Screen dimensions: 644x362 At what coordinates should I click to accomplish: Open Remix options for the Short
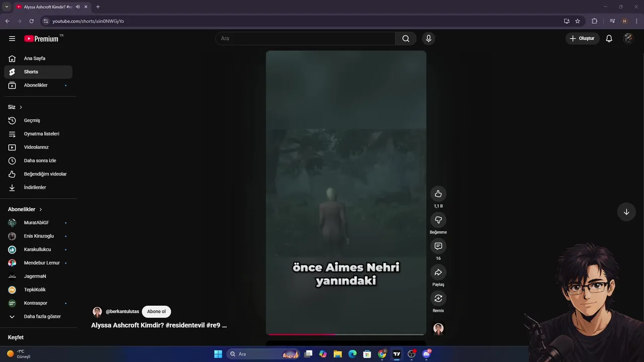[438, 298]
